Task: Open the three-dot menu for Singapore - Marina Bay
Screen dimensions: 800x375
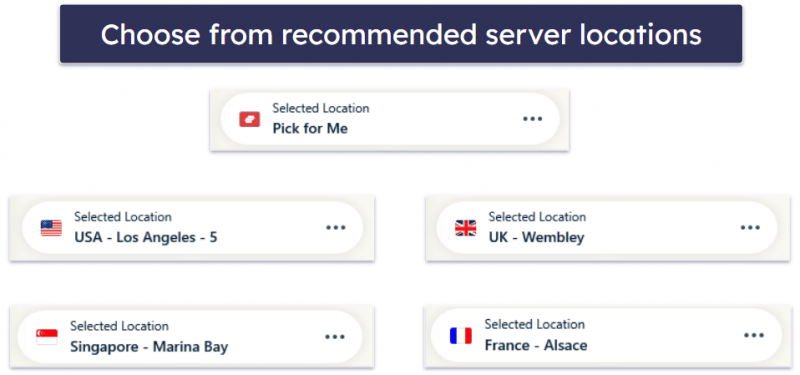Action: (x=335, y=337)
